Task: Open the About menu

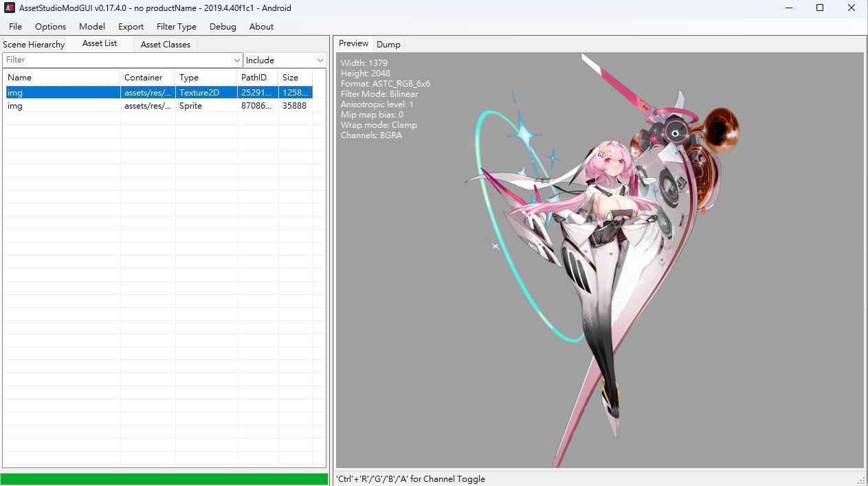Action: 261,27
